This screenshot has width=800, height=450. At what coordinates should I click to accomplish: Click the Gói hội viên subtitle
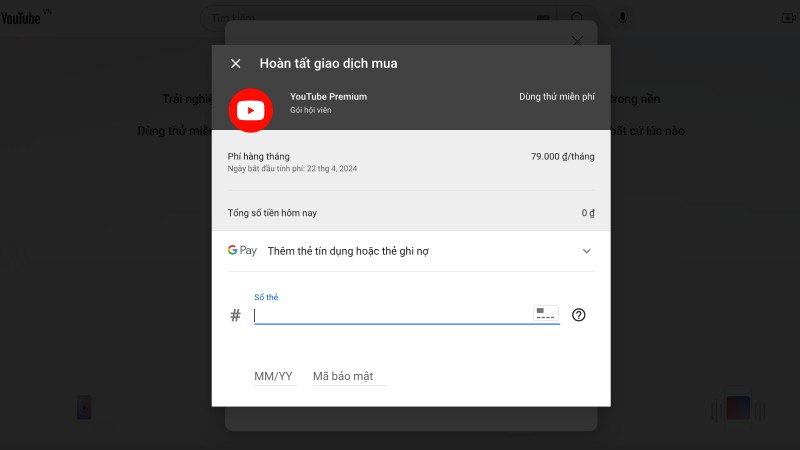coord(311,110)
